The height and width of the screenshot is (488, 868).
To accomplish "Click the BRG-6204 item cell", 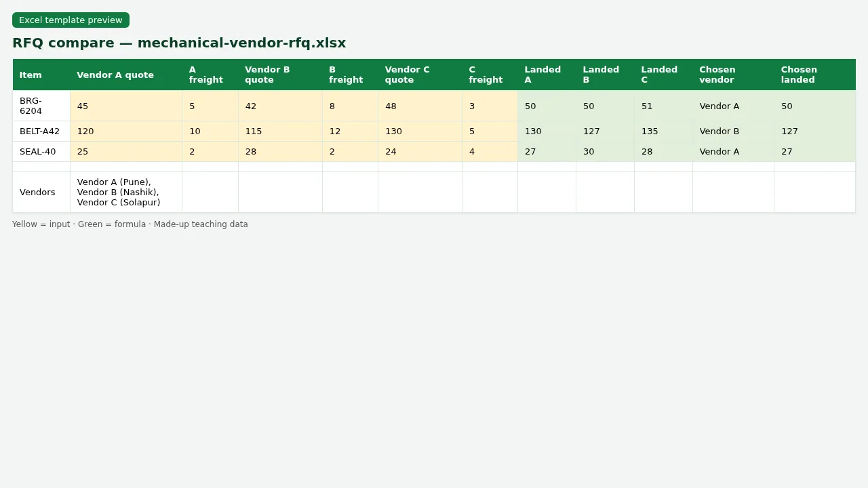I will (x=41, y=106).
